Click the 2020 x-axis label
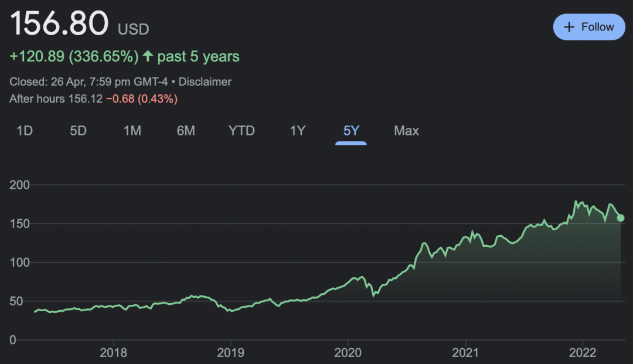633x364 pixels. 348,353
